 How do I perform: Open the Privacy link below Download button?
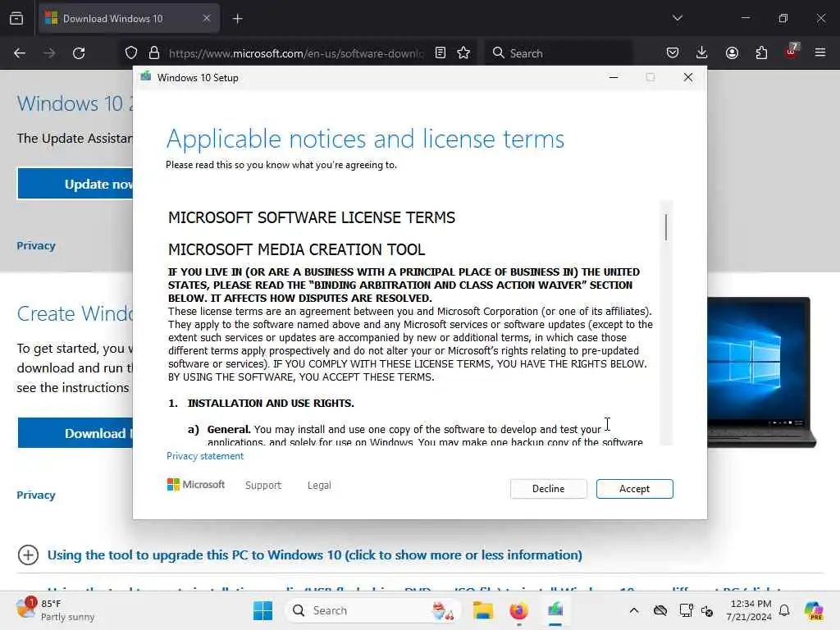pos(36,495)
